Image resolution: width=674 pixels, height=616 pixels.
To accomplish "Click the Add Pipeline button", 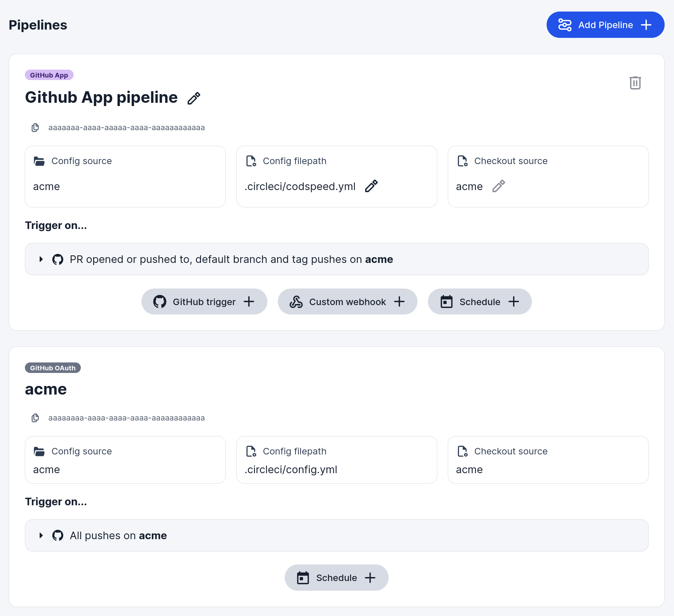I will [x=605, y=25].
